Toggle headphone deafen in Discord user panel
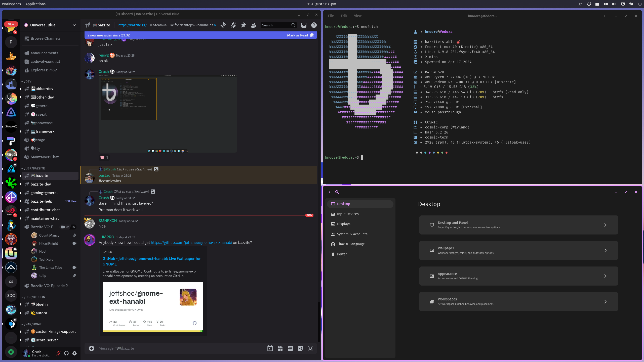The image size is (644, 362). click(x=66, y=353)
